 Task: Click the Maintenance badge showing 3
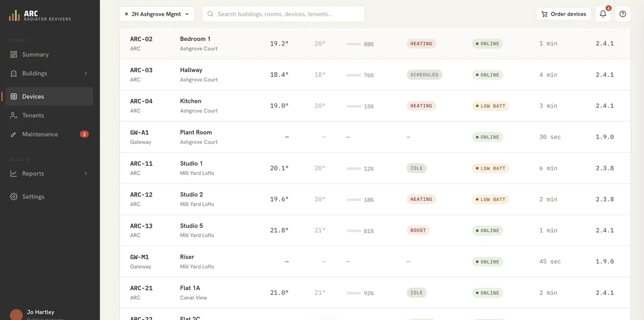point(84,134)
